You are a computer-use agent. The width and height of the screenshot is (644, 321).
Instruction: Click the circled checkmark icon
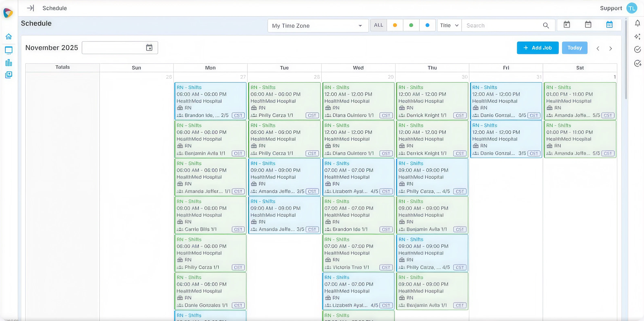point(638,49)
